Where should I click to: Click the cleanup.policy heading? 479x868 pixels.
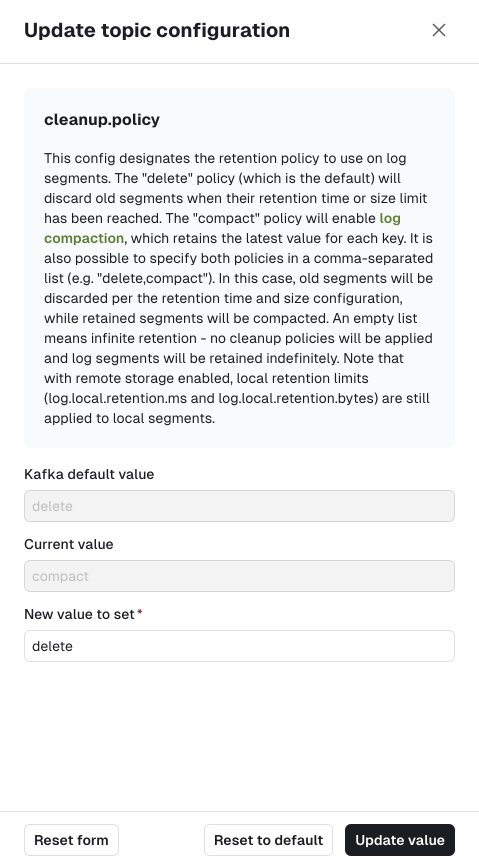coord(102,119)
